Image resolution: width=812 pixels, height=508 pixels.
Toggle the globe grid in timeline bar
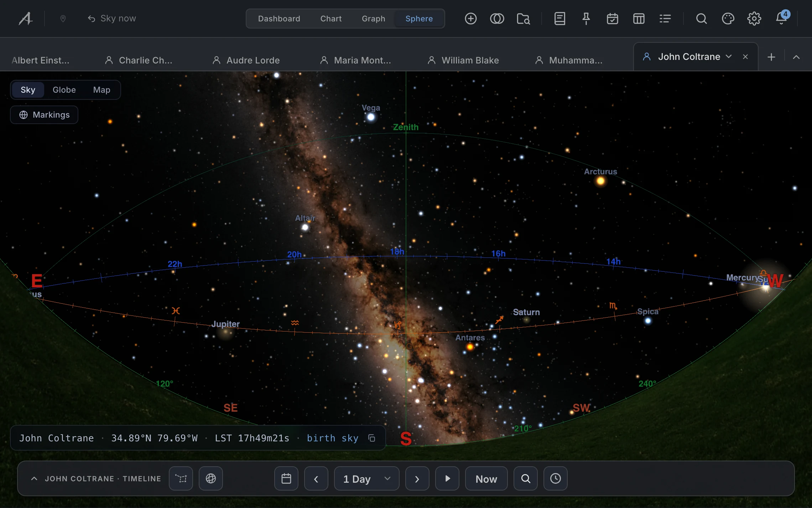tap(211, 478)
